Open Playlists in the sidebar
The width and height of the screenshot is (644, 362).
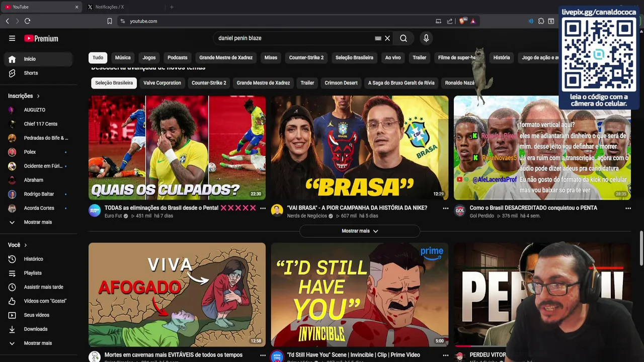click(38, 273)
